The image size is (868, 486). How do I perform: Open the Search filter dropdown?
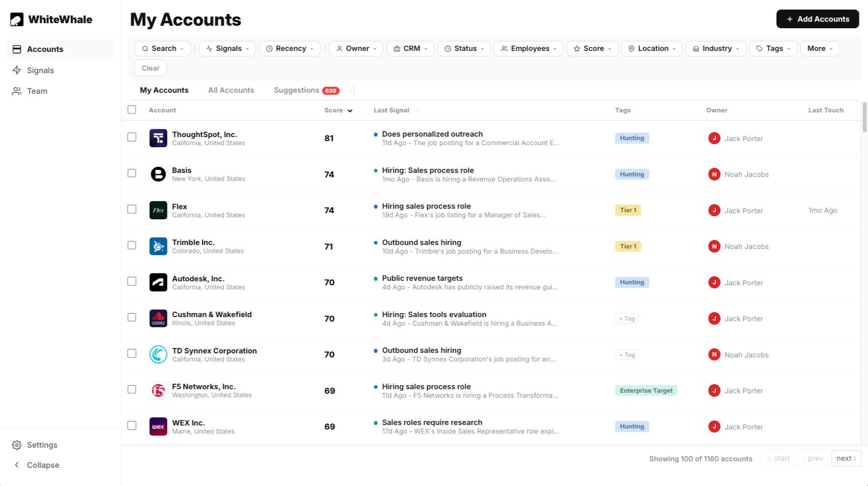[162, 48]
